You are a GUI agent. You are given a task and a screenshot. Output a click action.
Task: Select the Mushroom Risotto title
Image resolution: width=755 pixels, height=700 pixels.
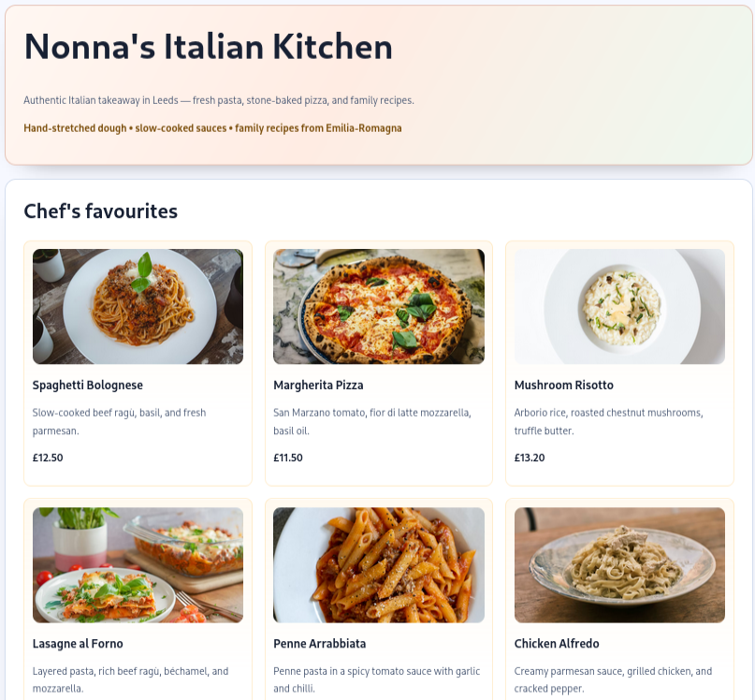[564, 385]
